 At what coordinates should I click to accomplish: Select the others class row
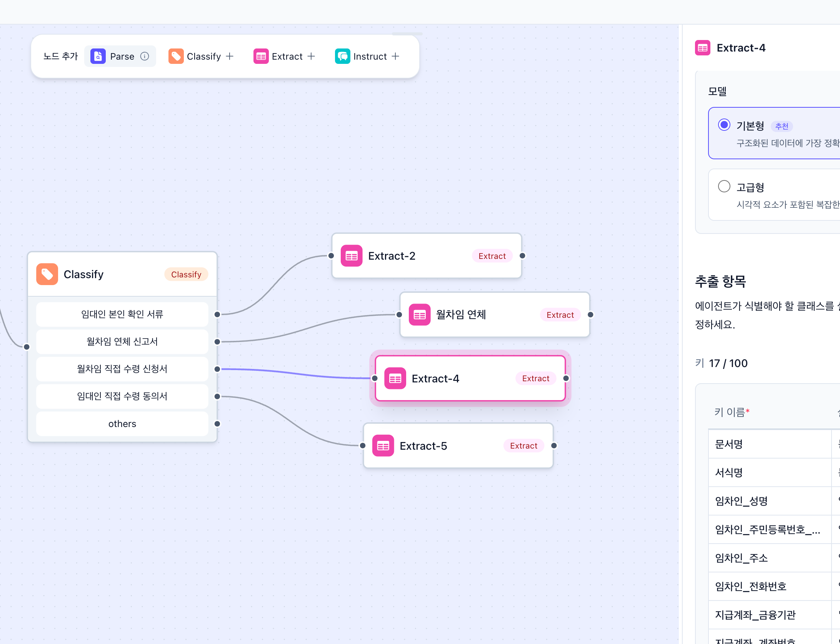coord(122,424)
